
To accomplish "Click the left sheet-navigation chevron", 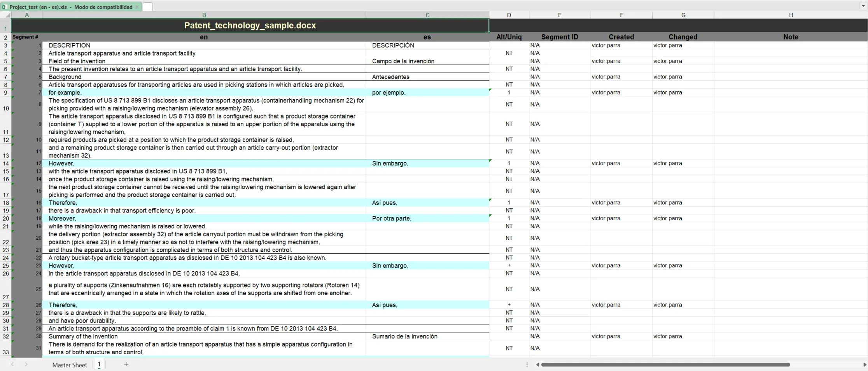I will click(13, 364).
